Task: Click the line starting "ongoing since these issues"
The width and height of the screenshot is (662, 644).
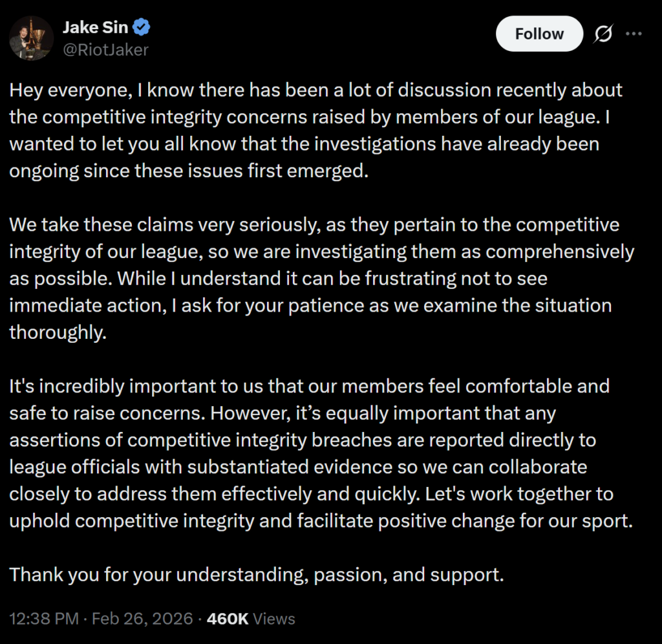Action: coord(189,171)
